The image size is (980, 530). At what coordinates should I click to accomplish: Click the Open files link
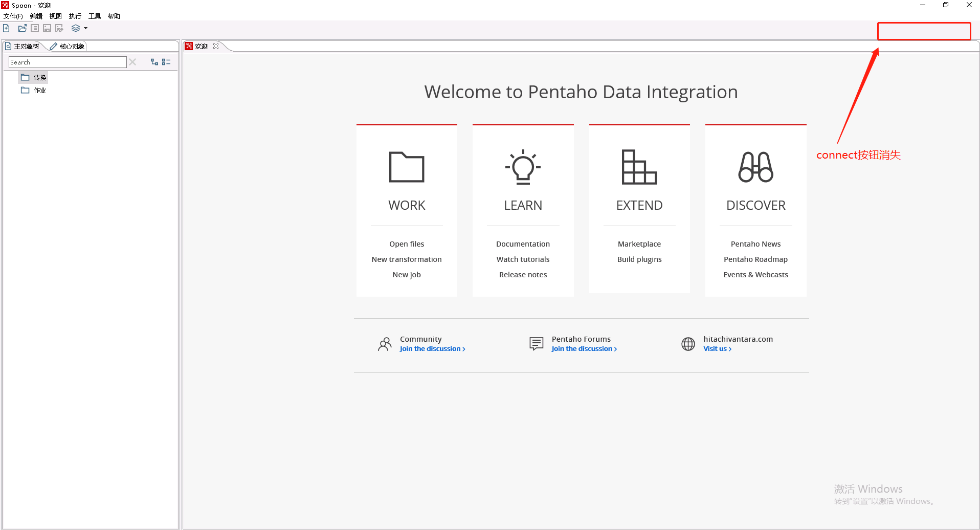407,244
